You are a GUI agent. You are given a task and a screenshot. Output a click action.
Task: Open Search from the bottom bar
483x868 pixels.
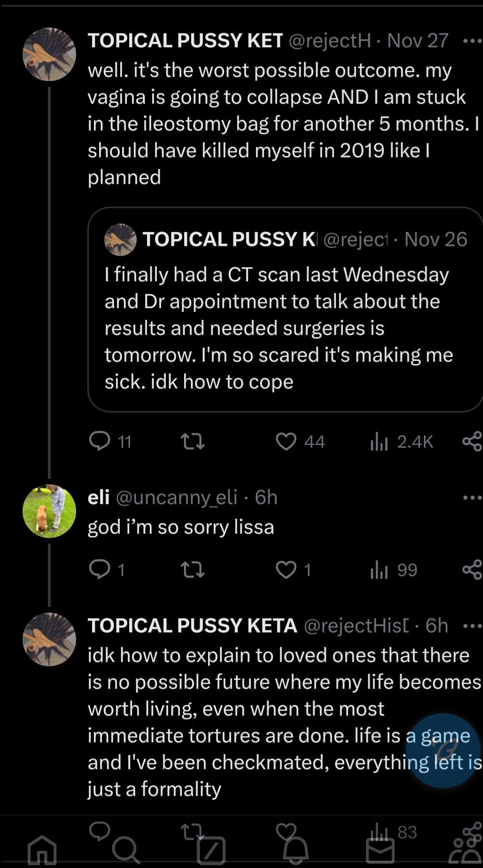point(126,851)
